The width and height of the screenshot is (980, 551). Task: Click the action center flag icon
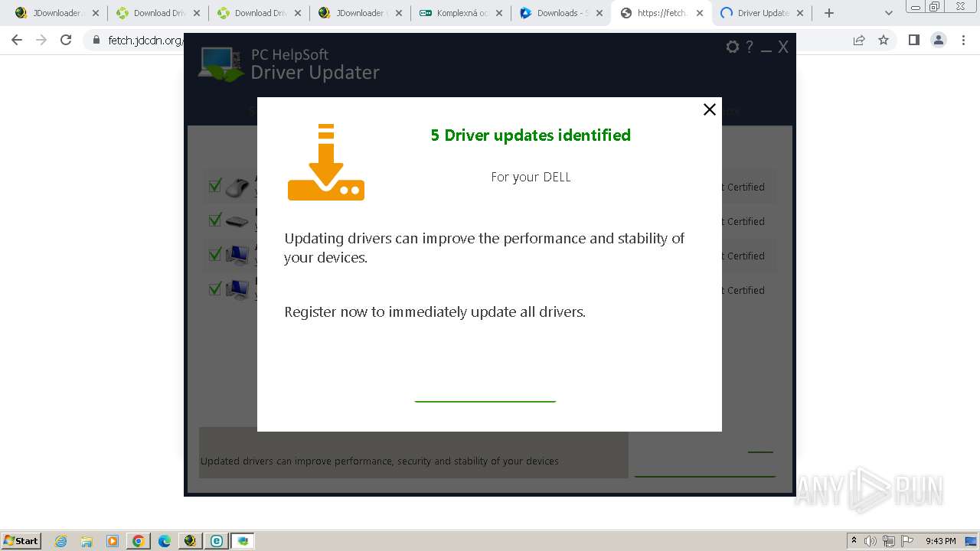(906, 541)
